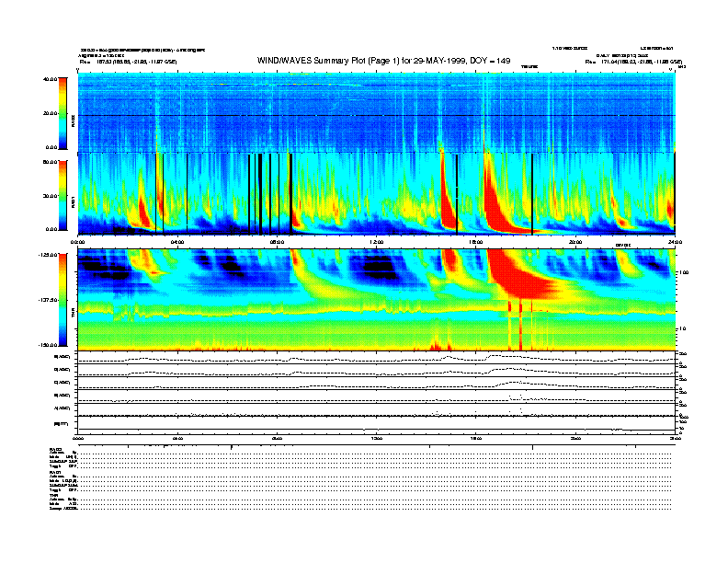Click the -125.00 label on TNR scale
728x563 pixels.
point(48,255)
